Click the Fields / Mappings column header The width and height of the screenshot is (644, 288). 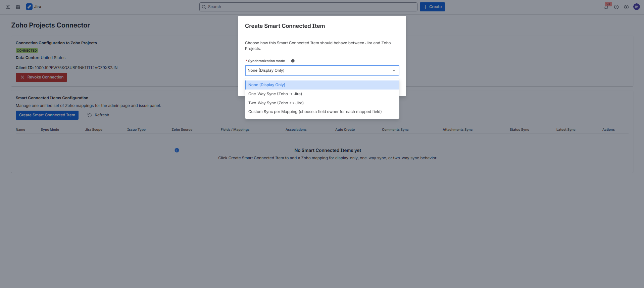235,130
